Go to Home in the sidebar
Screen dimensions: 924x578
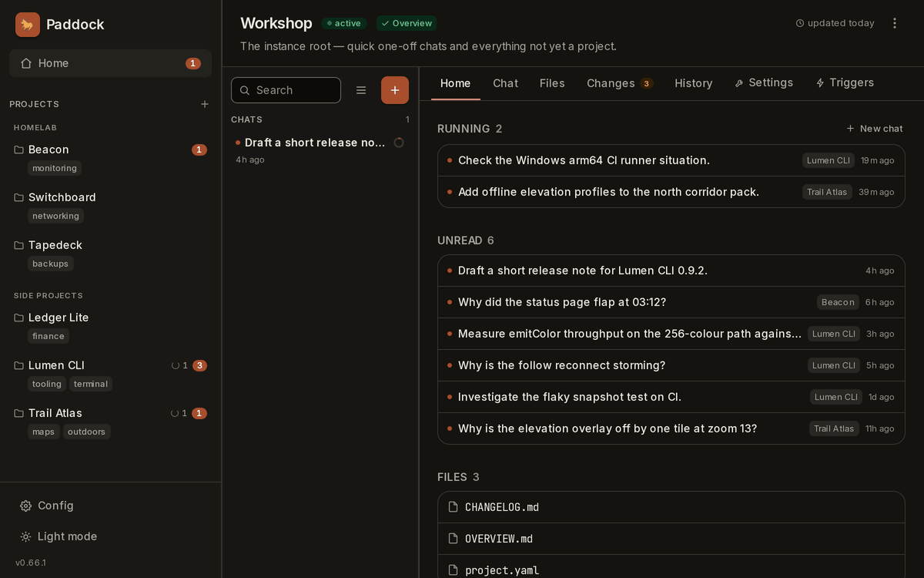(110, 63)
